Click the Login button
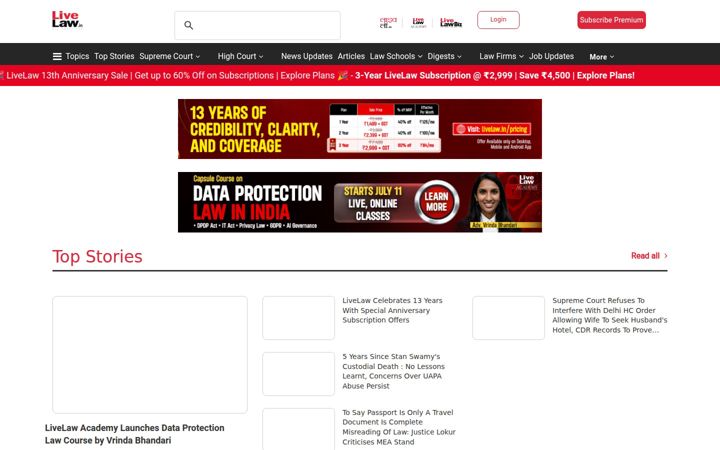Screen dimensions: 720x450 coord(498,20)
